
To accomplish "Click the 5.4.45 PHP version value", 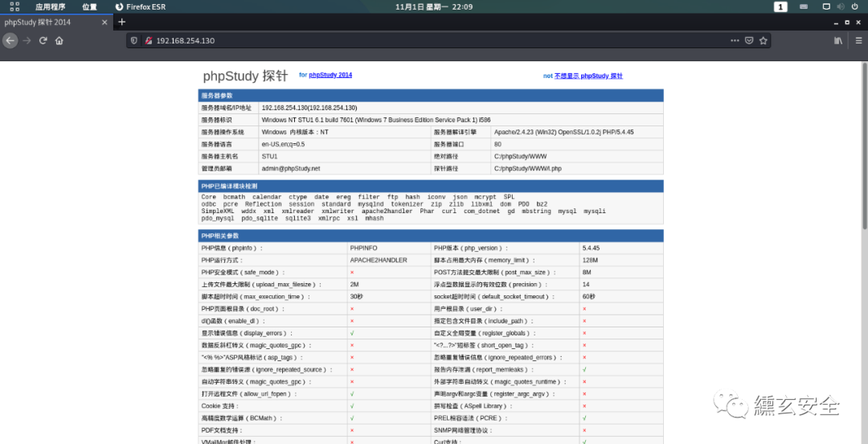I will point(592,248).
